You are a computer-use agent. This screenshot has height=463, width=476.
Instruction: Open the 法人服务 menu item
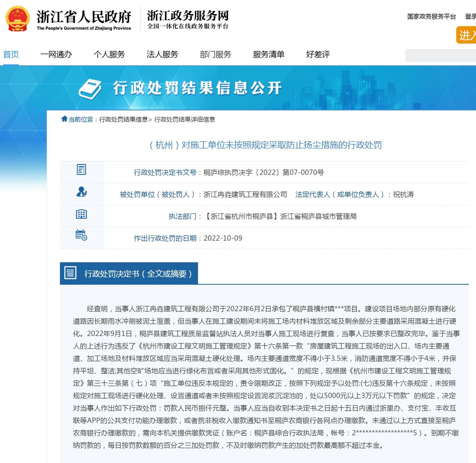click(x=162, y=54)
